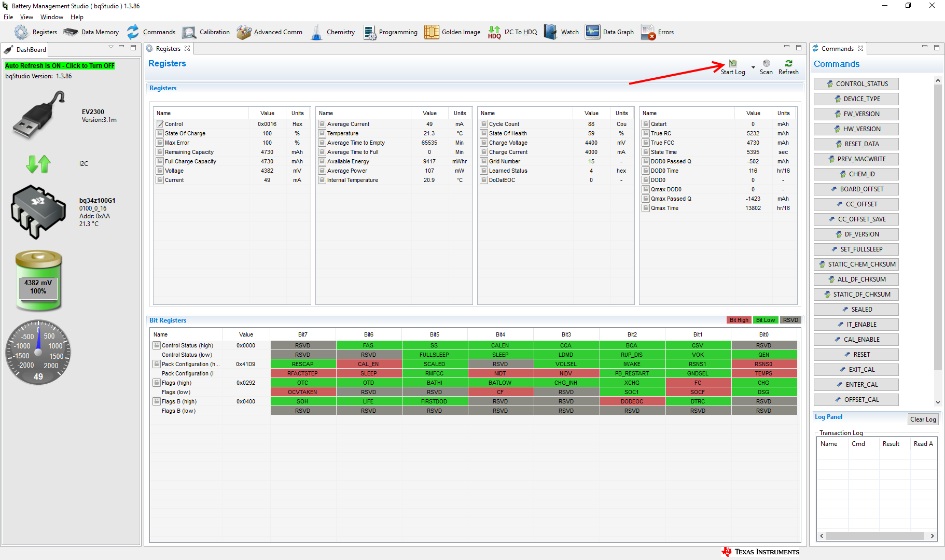Click the Transaction Log left scroll arrow
Screen dimensions: 945x560
(822, 536)
